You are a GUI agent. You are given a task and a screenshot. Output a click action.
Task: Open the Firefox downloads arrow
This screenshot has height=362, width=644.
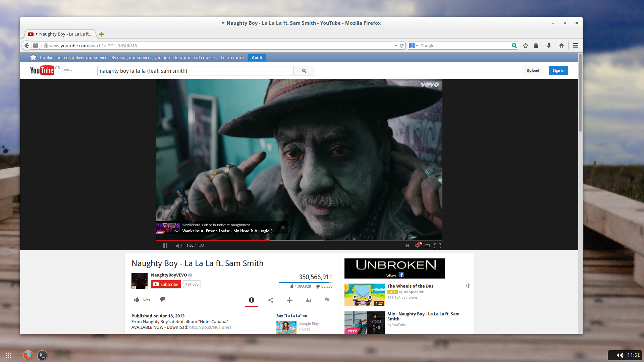(x=549, y=46)
